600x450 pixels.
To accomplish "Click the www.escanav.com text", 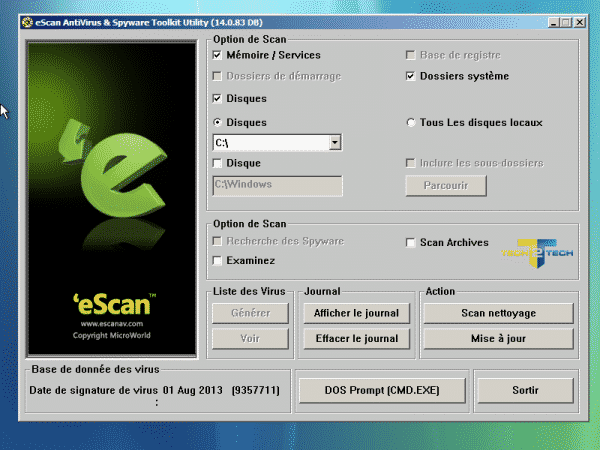I will pyautogui.click(x=112, y=324).
